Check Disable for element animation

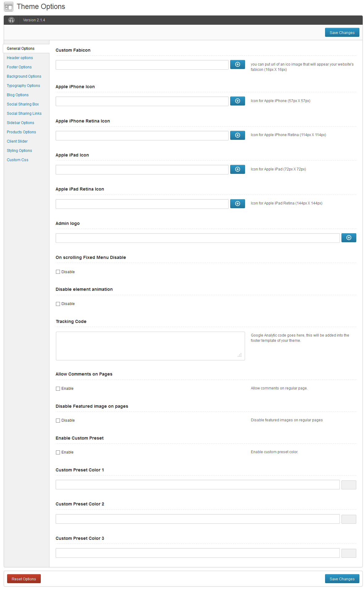pyautogui.click(x=58, y=304)
